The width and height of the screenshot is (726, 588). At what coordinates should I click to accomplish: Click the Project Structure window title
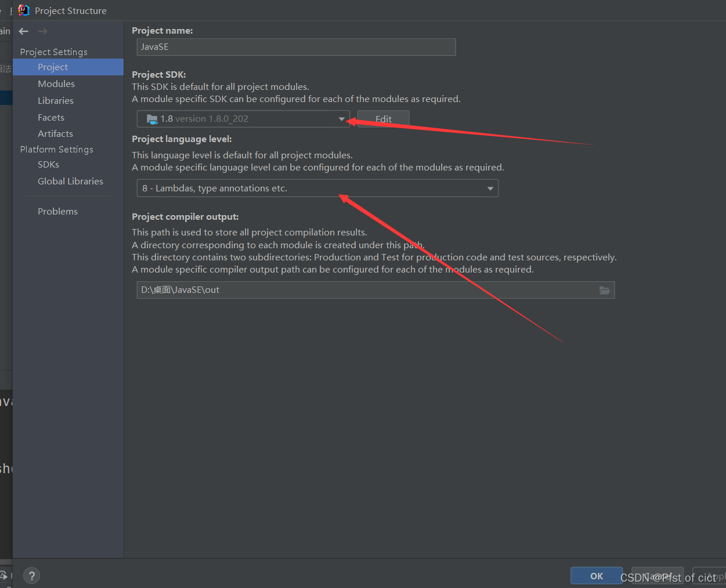71,11
